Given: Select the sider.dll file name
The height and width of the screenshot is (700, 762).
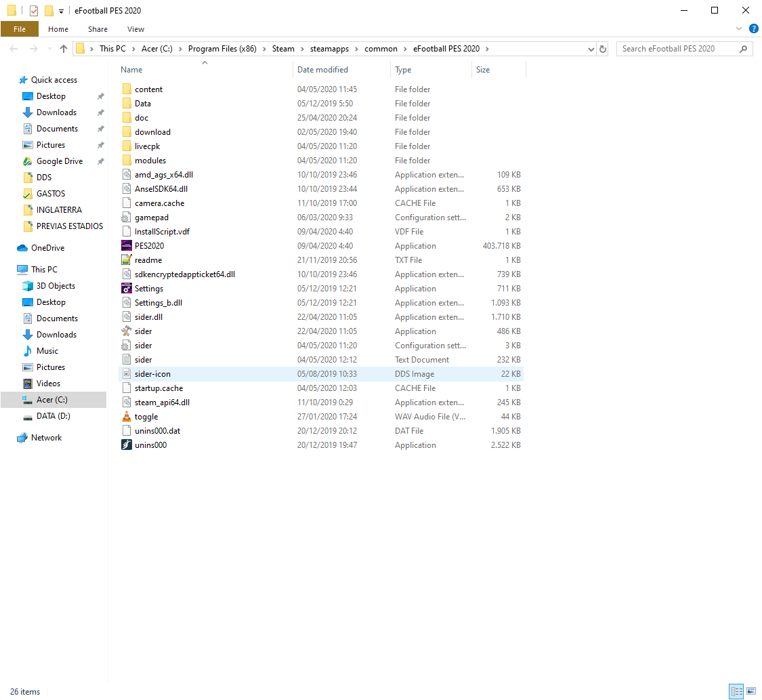Looking at the screenshot, I should [149, 317].
